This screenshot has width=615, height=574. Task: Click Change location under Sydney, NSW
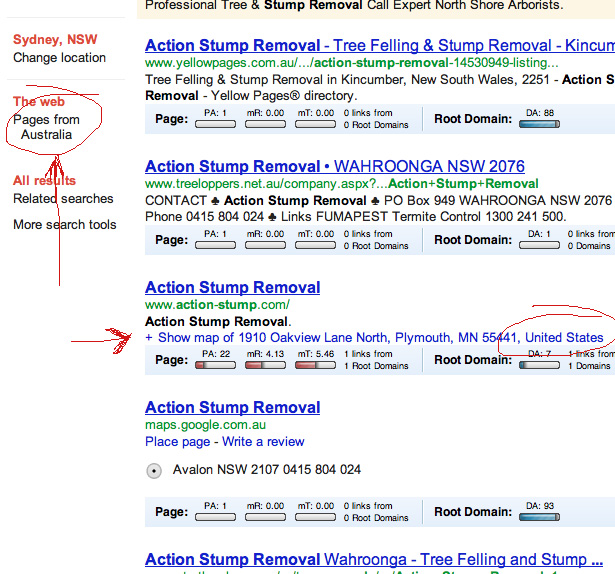click(59, 58)
